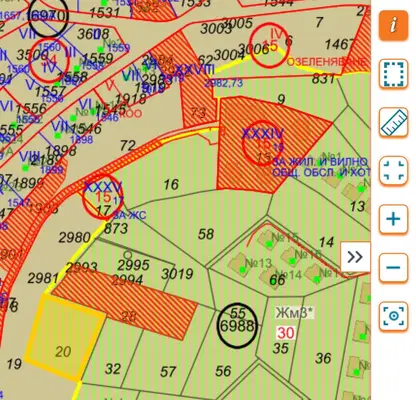Select hatched parcel 28
The width and height of the screenshot is (416, 400).
coord(125,304)
